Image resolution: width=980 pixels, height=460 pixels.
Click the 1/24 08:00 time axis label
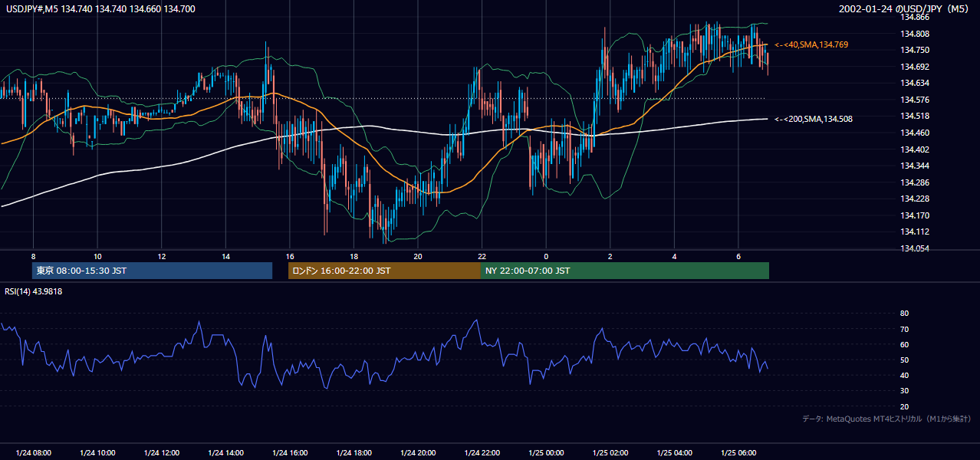(x=34, y=453)
